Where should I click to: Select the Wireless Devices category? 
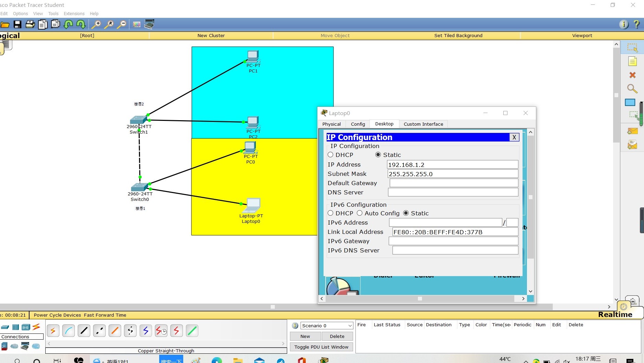pos(26,327)
